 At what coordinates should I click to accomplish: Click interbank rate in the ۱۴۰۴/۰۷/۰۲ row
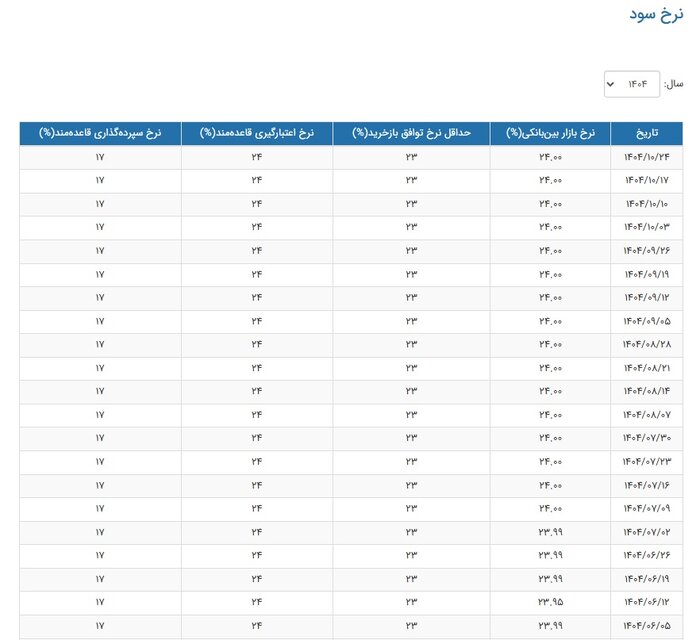coord(550,531)
